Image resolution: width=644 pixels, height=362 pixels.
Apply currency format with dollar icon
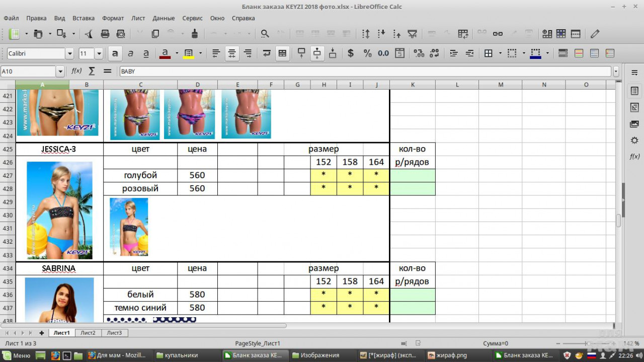[351, 53]
